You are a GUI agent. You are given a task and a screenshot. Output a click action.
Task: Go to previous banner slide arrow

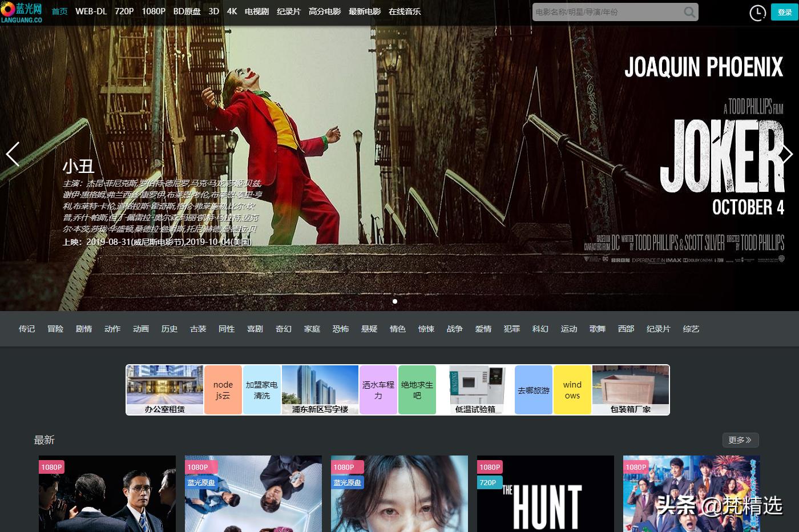(13, 154)
